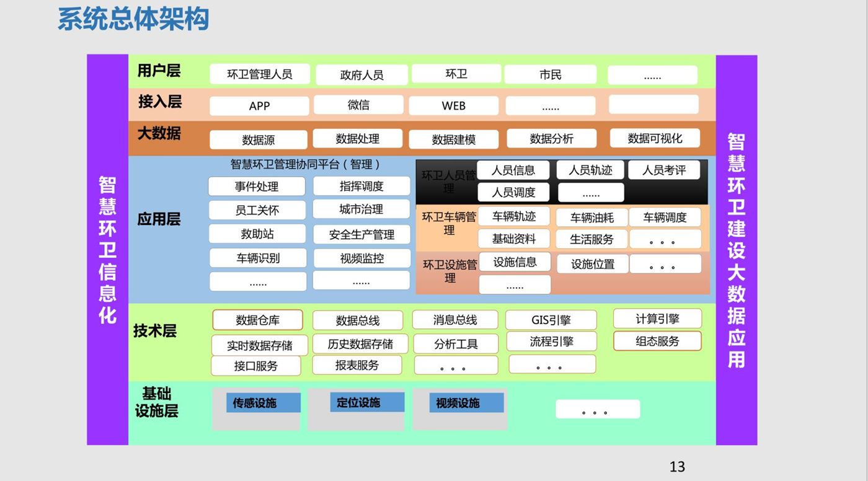
Task: Click the 人员调度 box
Action: click(x=514, y=192)
